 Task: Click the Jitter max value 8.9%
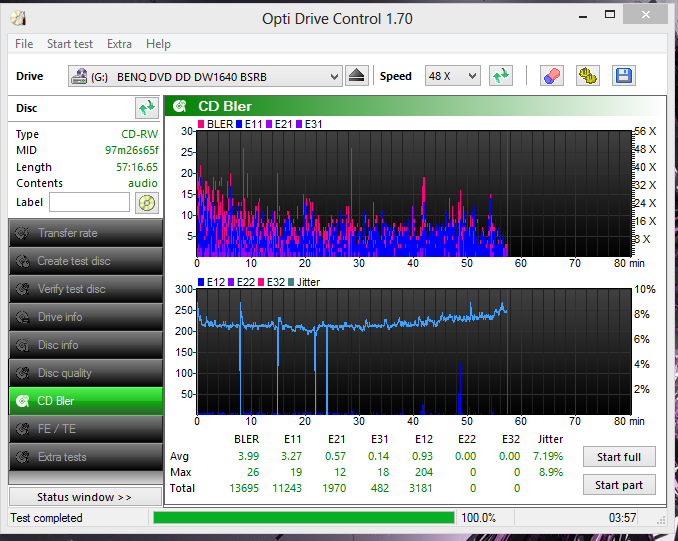coord(551,472)
